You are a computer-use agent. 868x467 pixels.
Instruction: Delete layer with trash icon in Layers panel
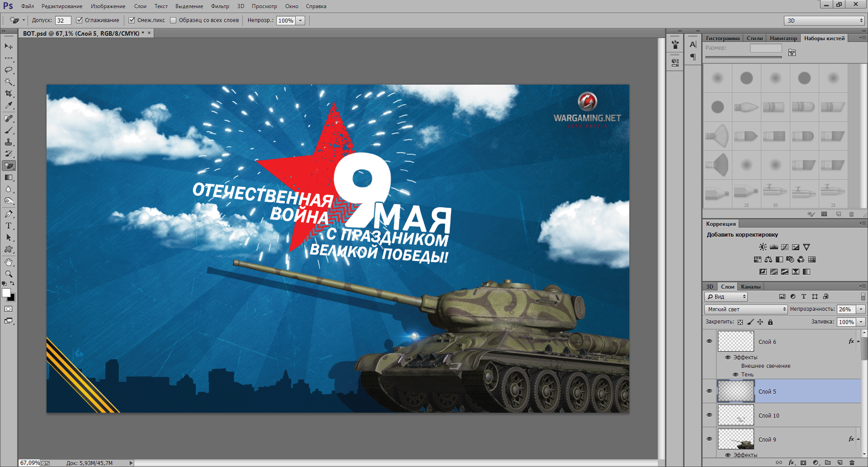point(852,463)
